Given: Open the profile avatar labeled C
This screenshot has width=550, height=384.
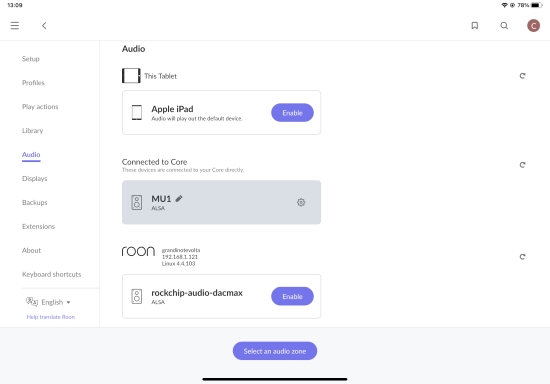Looking at the screenshot, I should (x=534, y=26).
